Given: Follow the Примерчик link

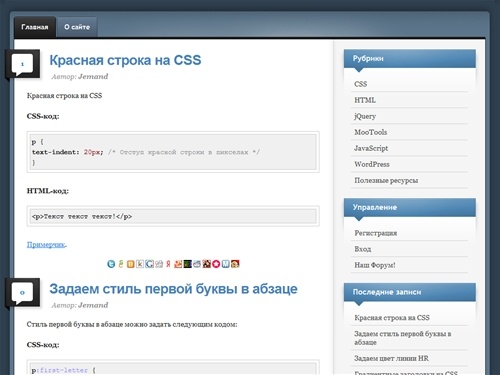Looking at the screenshot, I should click(x=46, y=245).
